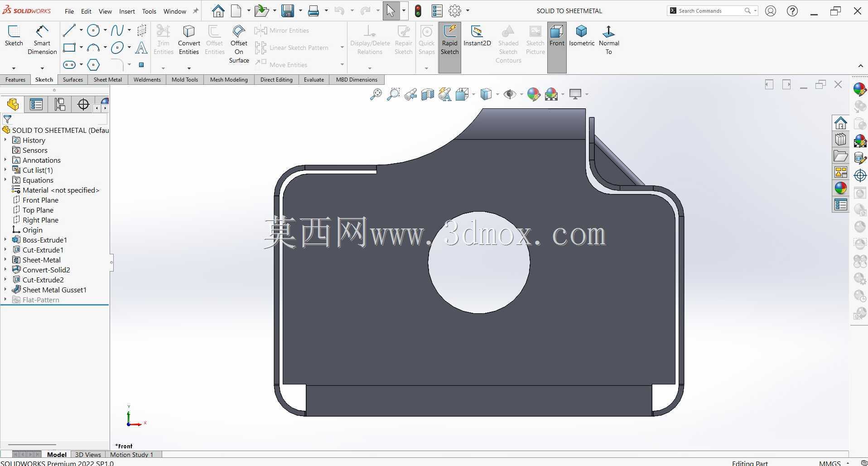Viewport: 868px width, 466px height.
Task: Switch to the Sheet Metal tab
Action: 107,80
